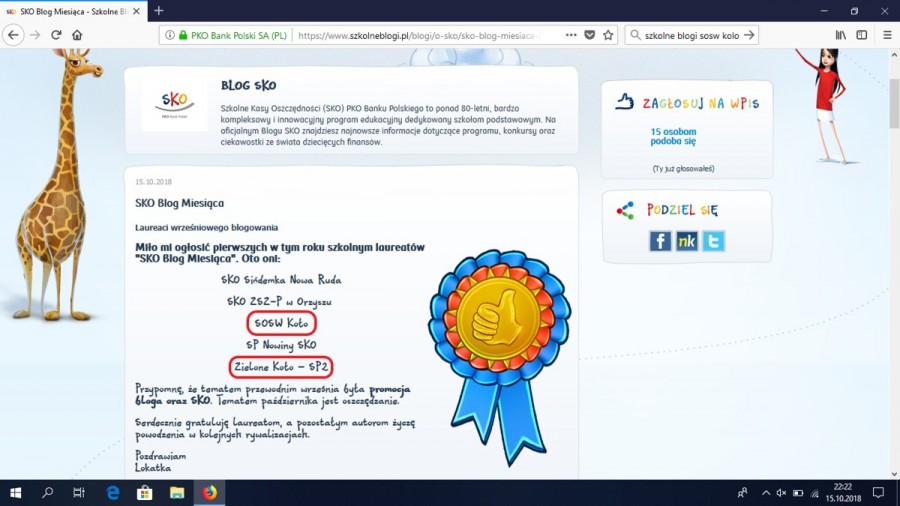Show site information icon in address bar
Image resolution: width=900 pixels, height=506 pixels.
point(170,35)
